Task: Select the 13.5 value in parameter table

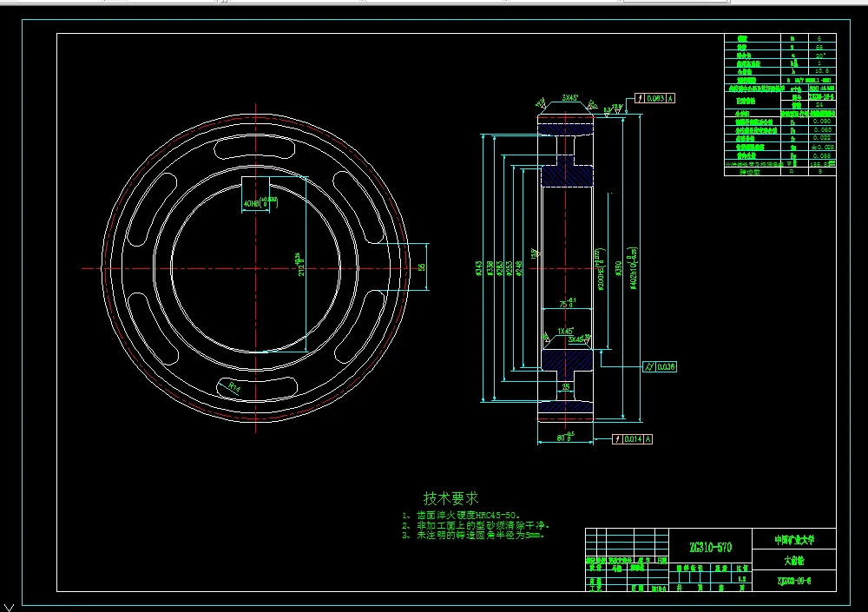Action: coord(821,71)
